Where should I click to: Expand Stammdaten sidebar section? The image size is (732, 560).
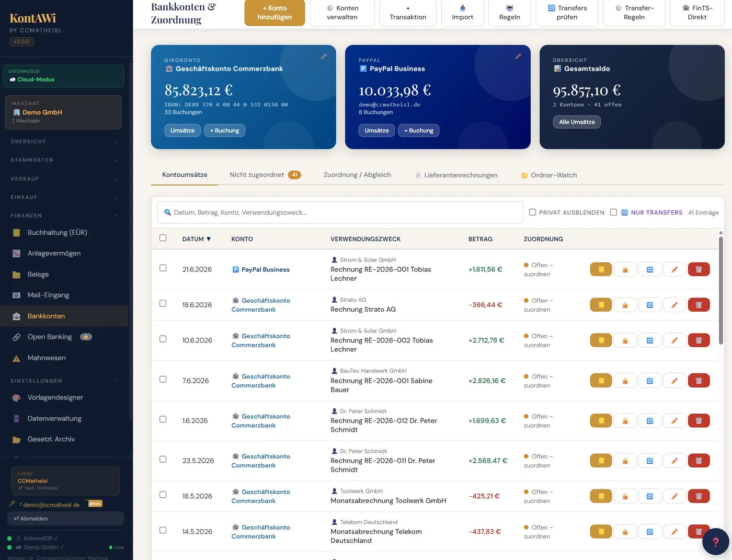pos(64,160)
